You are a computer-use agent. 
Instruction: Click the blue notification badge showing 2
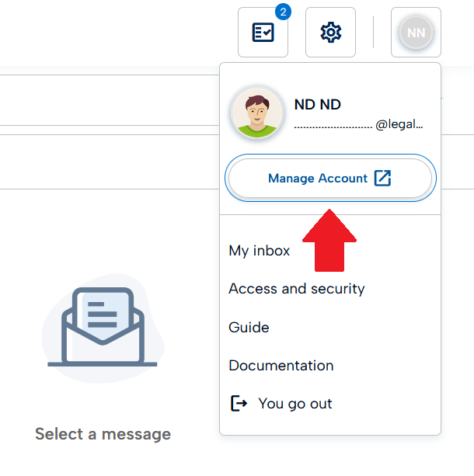(x=283, y=12)
